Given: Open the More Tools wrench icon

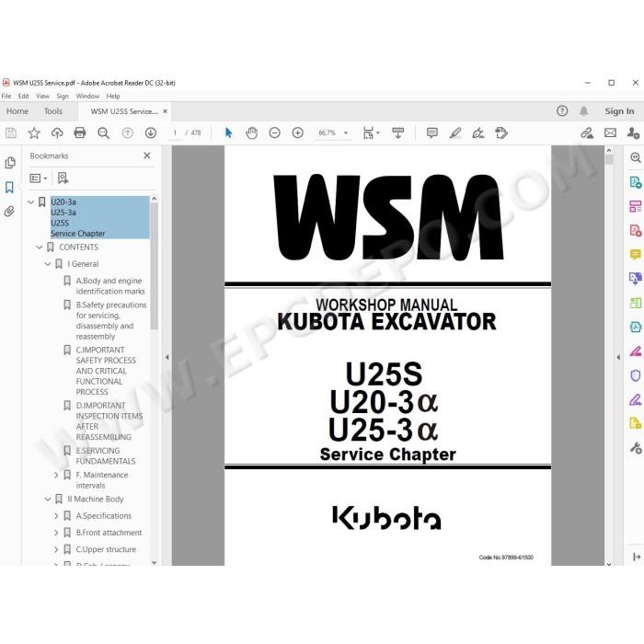Looking at the screenshot, I should coord(636,448).
